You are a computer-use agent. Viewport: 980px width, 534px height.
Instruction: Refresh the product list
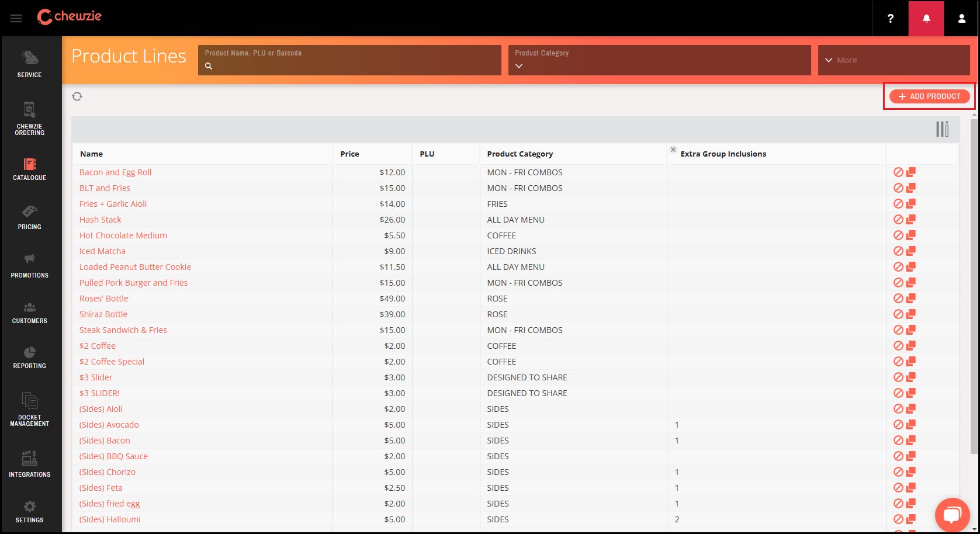click(x=77, y=96)
